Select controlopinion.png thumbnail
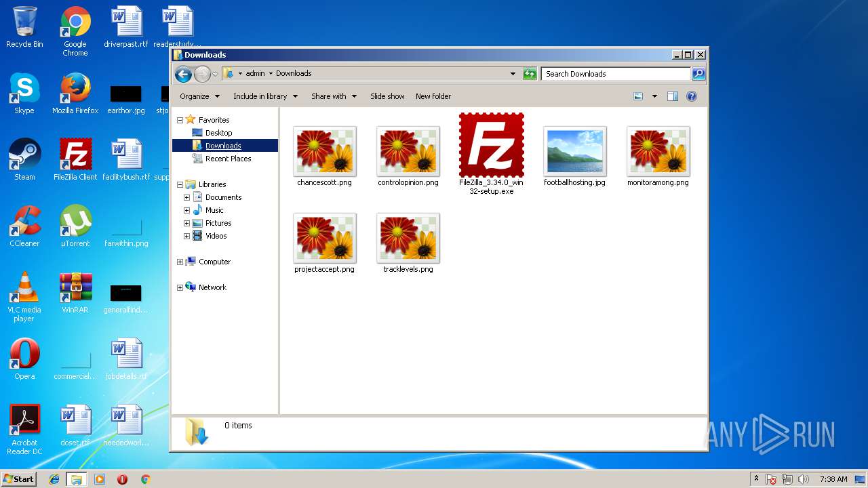This screenshot has height=488, width=868. (x=408, y=156)
